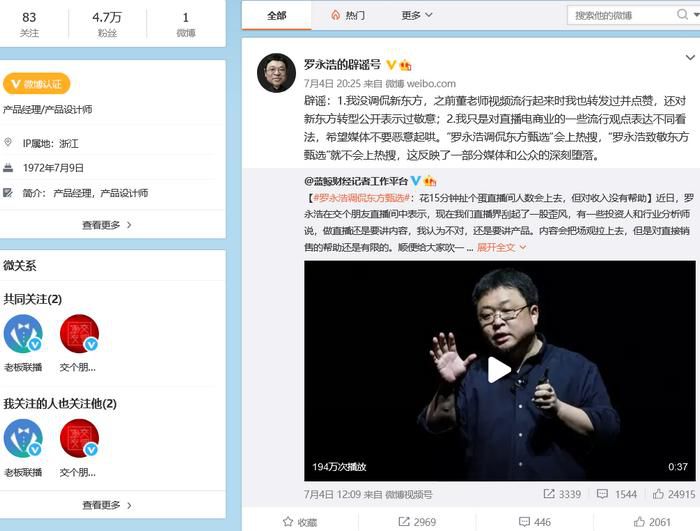View the 1 微博 posts count

click(186, 24)
